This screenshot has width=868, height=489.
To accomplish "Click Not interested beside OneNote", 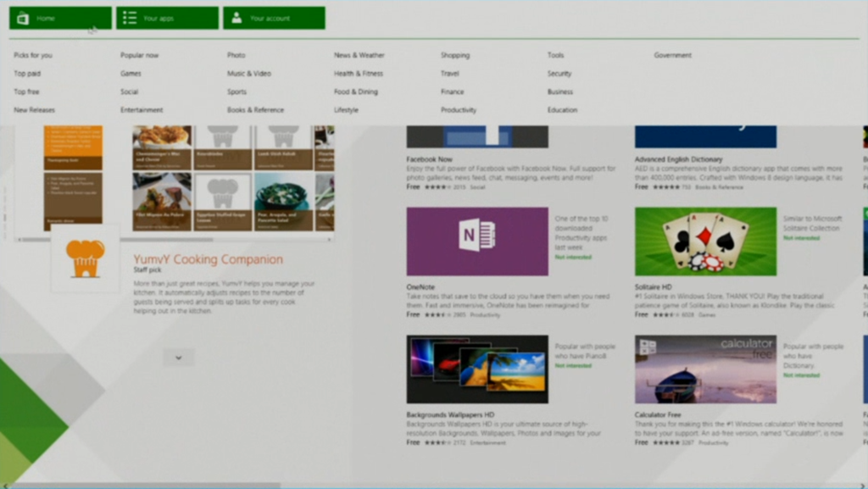I will [x=573, y=258].
